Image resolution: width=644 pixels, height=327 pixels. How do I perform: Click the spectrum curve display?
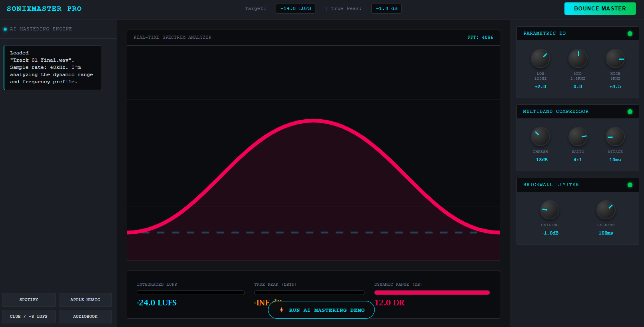pyautogui.click(x=313, y=153)
